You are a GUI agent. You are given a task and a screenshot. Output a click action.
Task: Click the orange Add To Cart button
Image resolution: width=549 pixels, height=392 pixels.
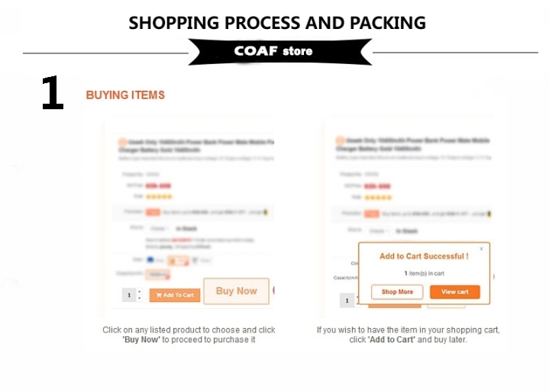coord(175,295)
